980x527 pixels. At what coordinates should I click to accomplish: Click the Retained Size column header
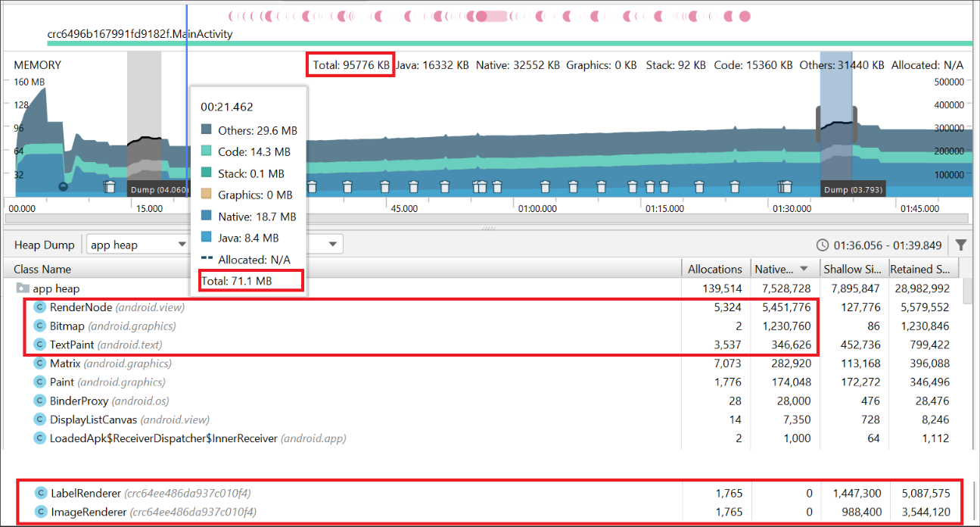click(920, 268)
